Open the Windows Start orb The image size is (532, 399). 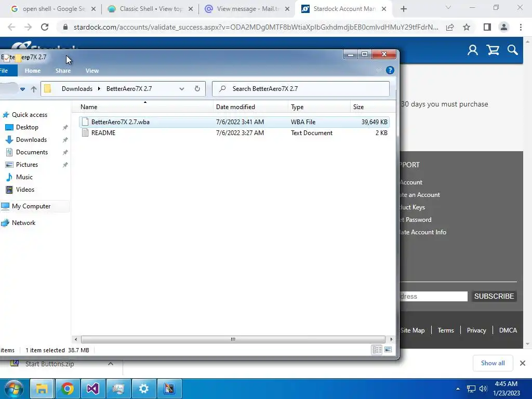[x=14, y=389]
